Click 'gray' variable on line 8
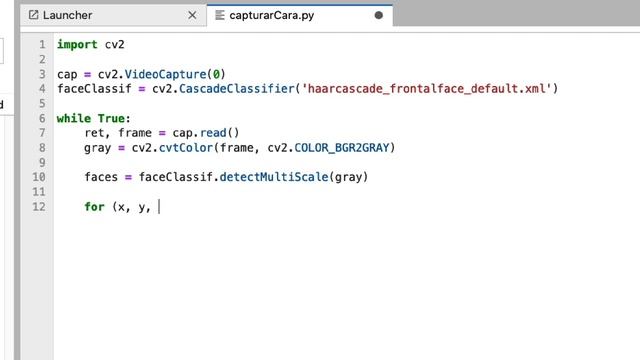The height and width of the screenshot is (360, 640). [x=98, y=148]
